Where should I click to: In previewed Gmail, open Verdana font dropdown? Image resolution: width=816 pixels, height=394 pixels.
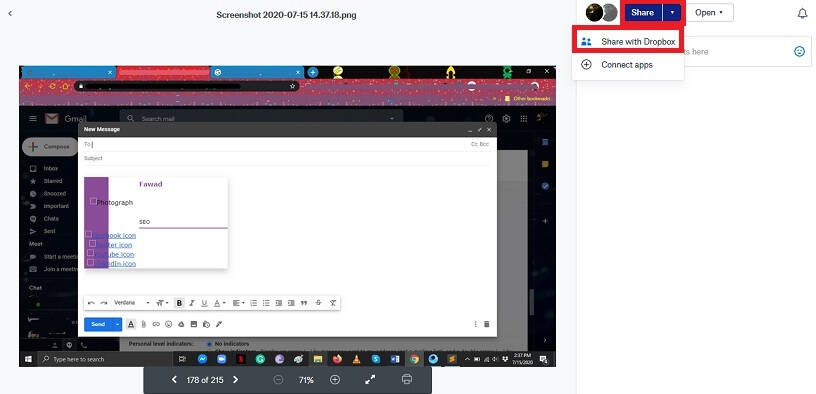(x=132, y=303)
